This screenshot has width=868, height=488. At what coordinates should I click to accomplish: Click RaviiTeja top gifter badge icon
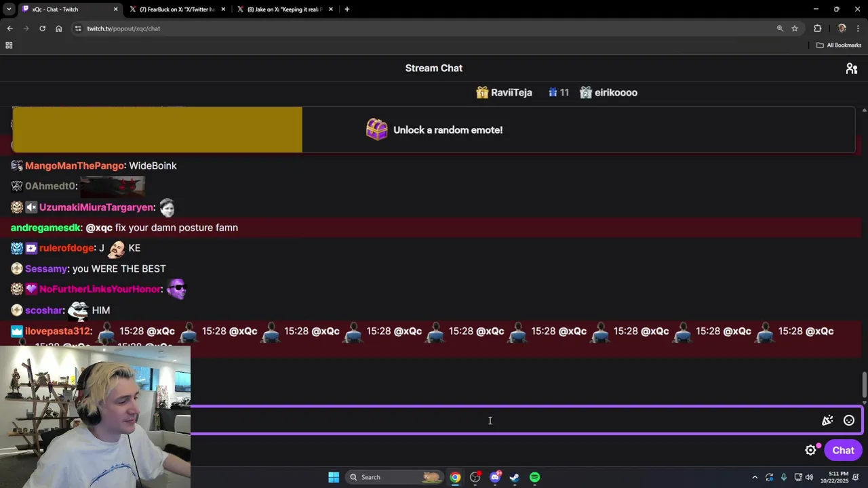tap(482, 92)
